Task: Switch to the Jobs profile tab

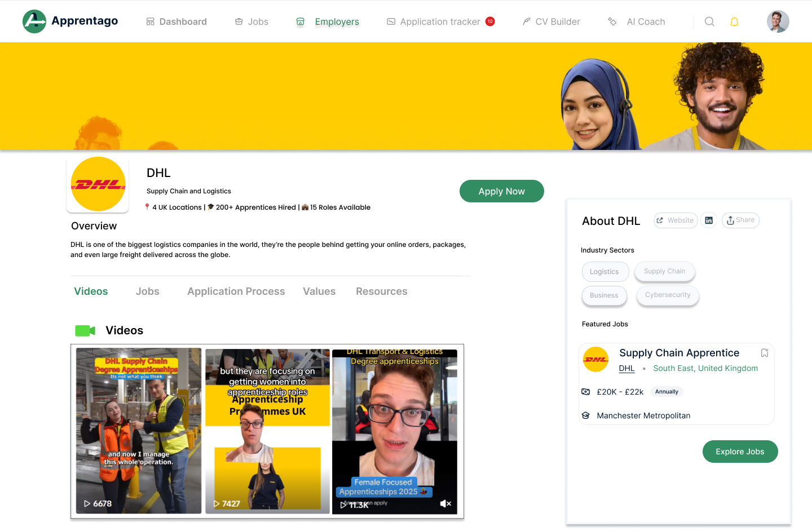Action: (147, 291)
